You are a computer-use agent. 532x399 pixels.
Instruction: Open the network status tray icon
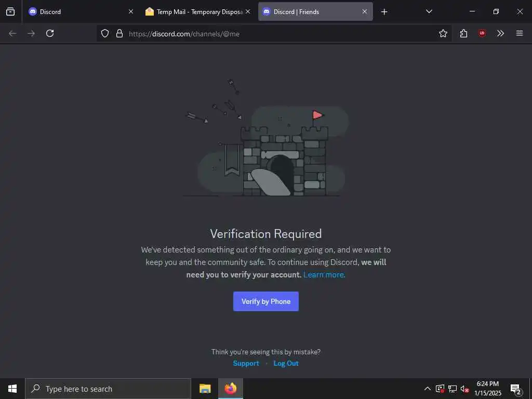coord(453,389)
